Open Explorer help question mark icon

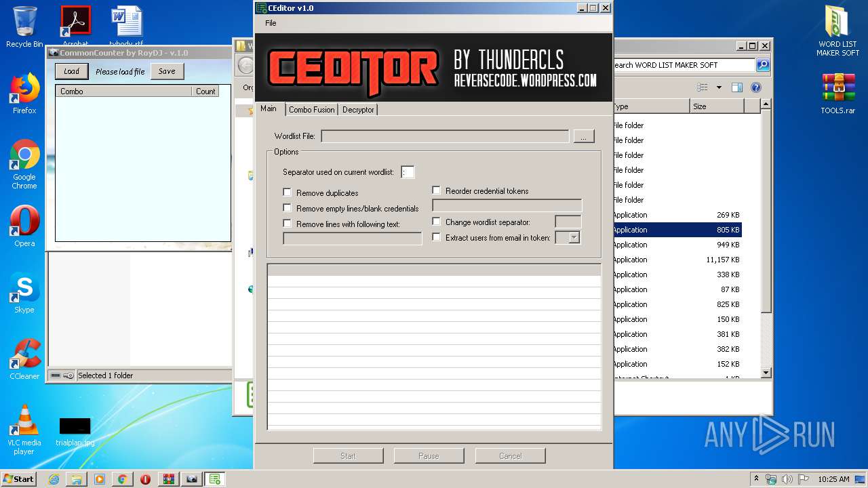point(756,87)
